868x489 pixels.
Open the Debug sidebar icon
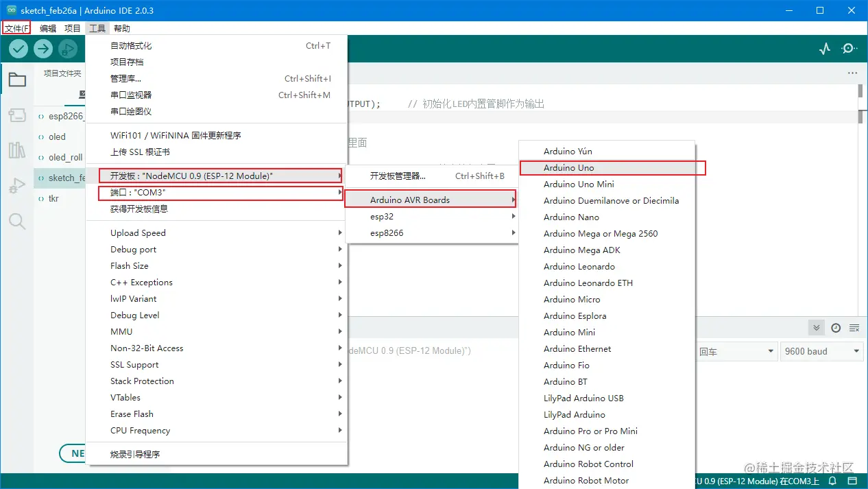click(17, 185)
